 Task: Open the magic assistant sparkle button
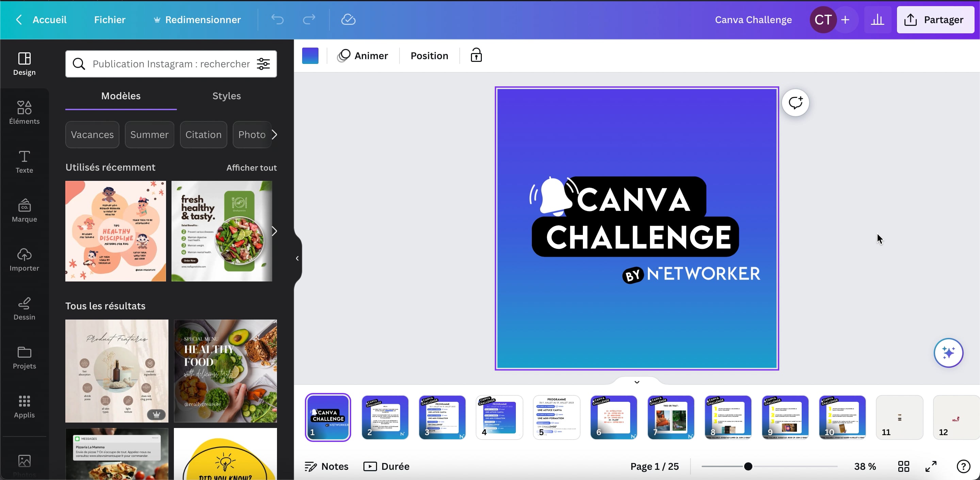(x=948, y=353)
